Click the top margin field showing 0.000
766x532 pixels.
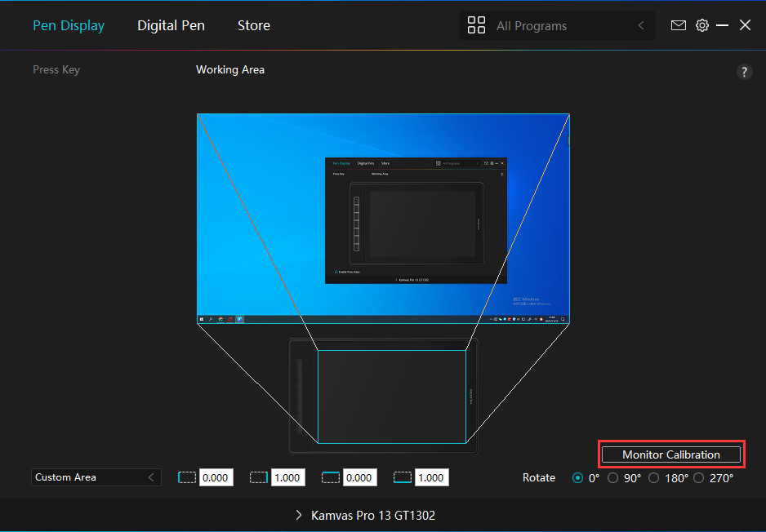(x=359, y=477)
